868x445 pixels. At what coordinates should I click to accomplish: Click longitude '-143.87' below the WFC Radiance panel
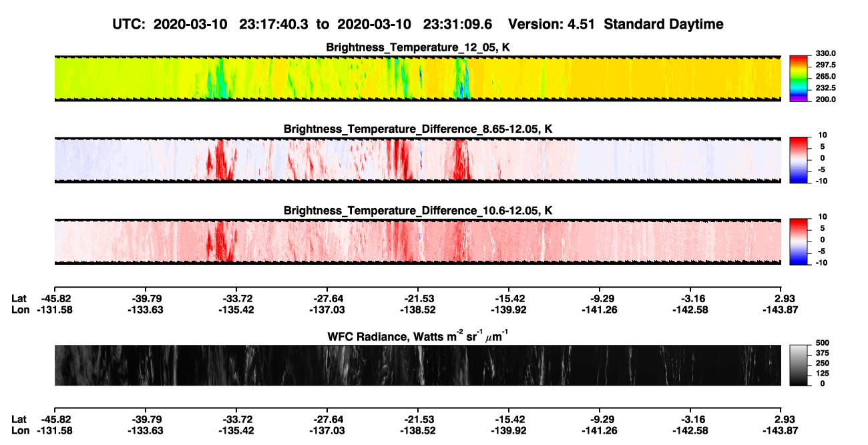coord(781,430)
